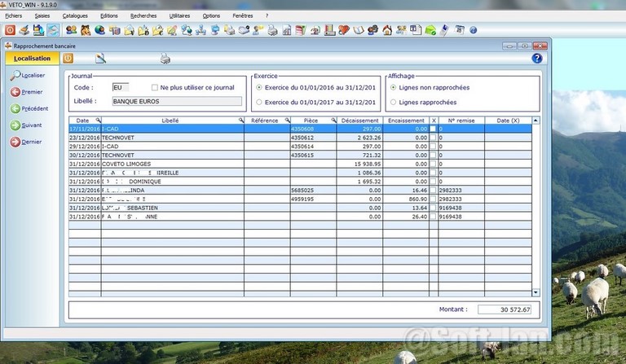Select the Exercice 01/01/2017 radio button

pyautogui.click(x=259, y=103)
